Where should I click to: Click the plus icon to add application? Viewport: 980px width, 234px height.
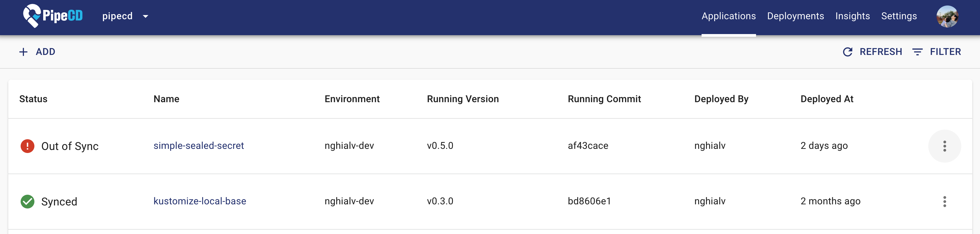point(24,52)
